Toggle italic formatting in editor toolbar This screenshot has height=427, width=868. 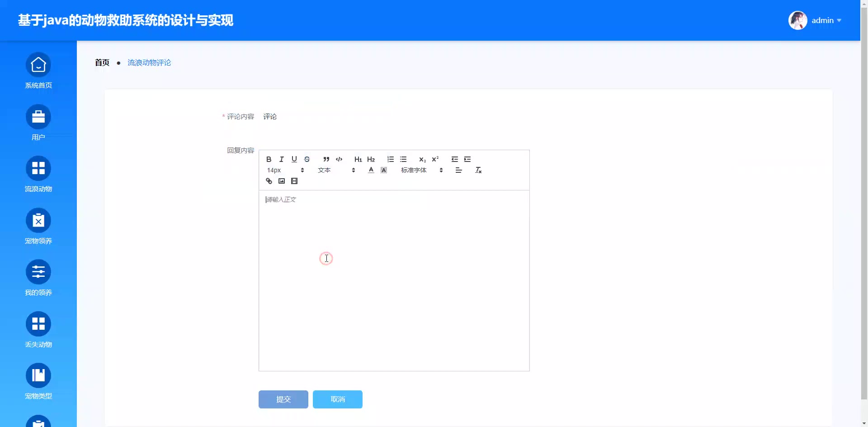pos(281,159)
